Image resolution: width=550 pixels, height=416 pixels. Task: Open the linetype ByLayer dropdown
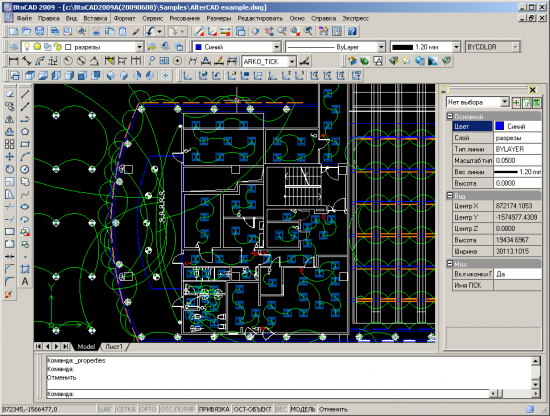coord(381,47)
